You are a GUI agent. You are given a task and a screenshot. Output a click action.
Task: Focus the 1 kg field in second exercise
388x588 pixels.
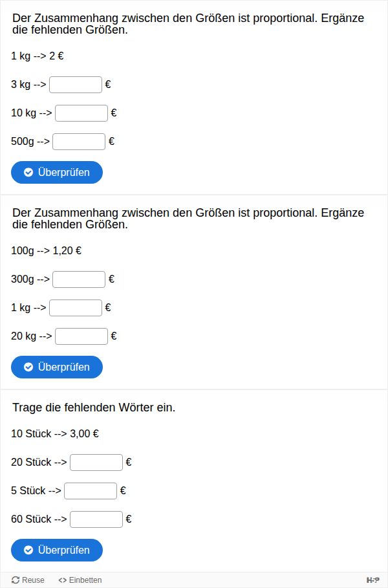tap(76, 308)
